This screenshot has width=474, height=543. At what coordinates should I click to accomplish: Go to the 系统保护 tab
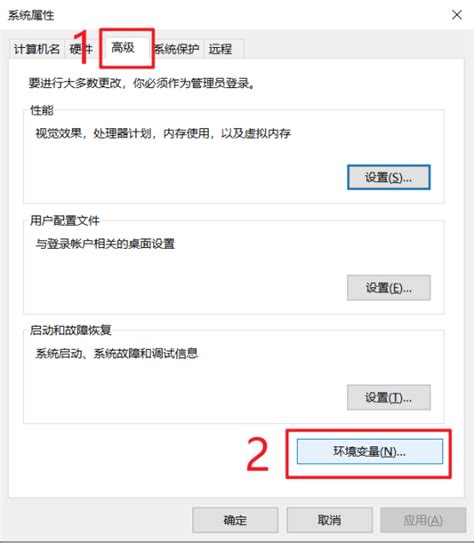(x=177, y=49)
